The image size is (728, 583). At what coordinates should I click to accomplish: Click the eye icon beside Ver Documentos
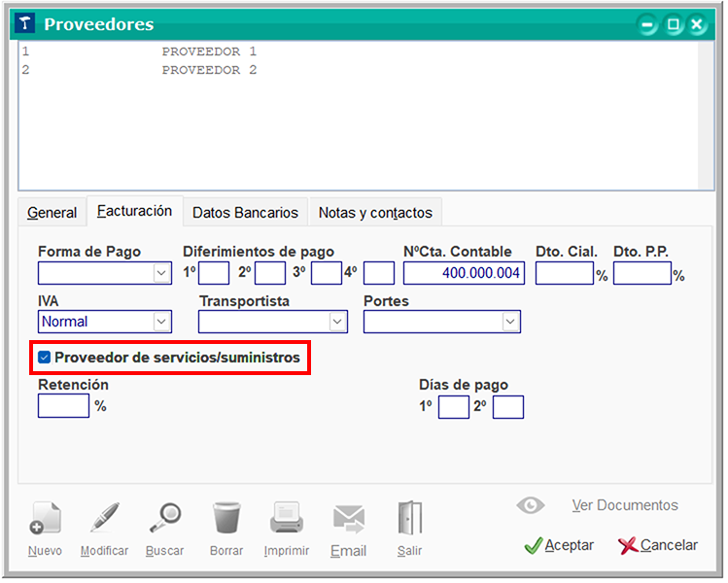[x=531, y=505]
